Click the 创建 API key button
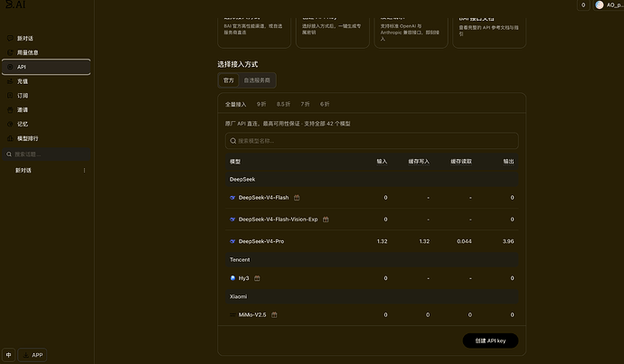The height and width of the screenshot is (364, 624). [490, 341]
